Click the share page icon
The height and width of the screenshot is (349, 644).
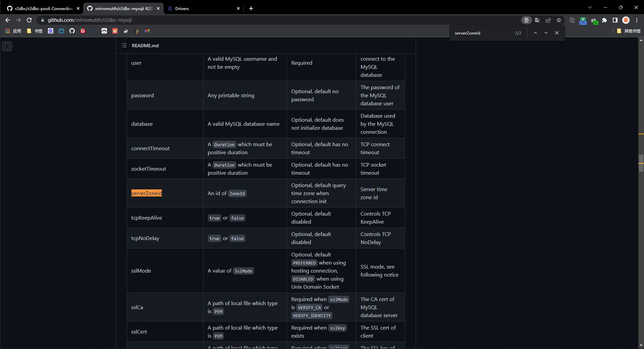click(x=548, y=20)
